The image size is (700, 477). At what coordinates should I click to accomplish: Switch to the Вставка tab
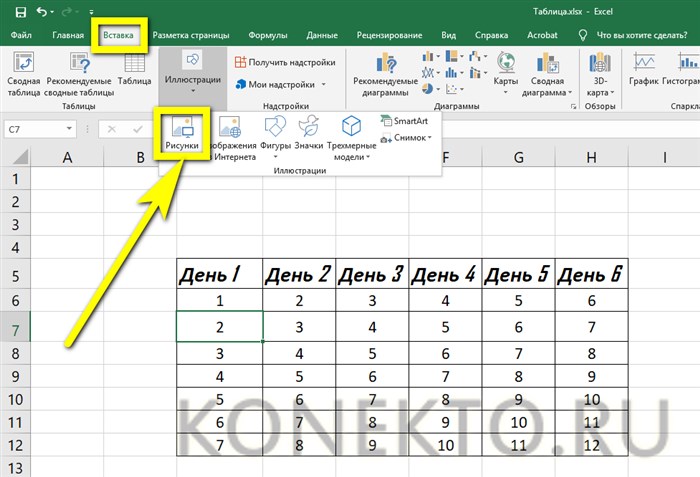(118, 35)
